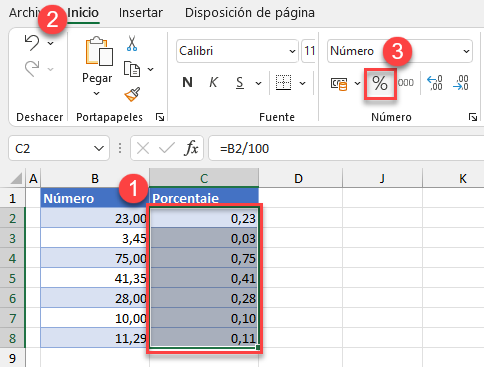The image size is (484, 367).
Task: Open Portapapeles dialog launcher
Action: click(160, 117)
